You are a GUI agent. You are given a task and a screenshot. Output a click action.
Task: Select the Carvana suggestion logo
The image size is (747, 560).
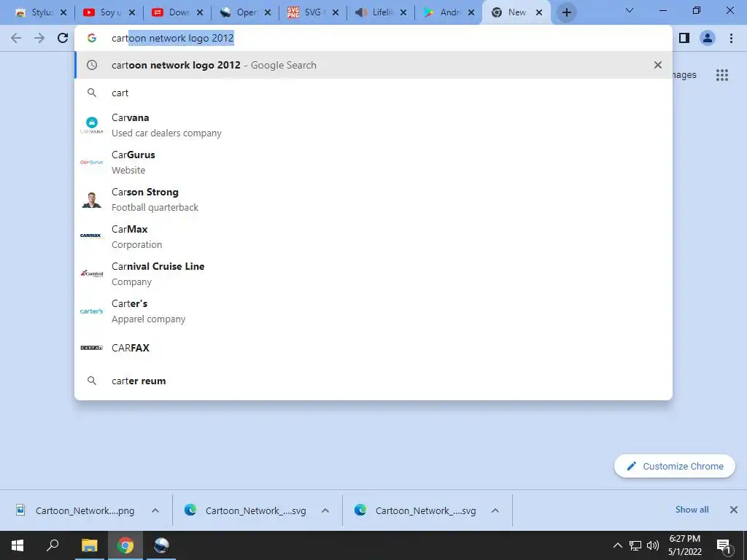point(91,125)
